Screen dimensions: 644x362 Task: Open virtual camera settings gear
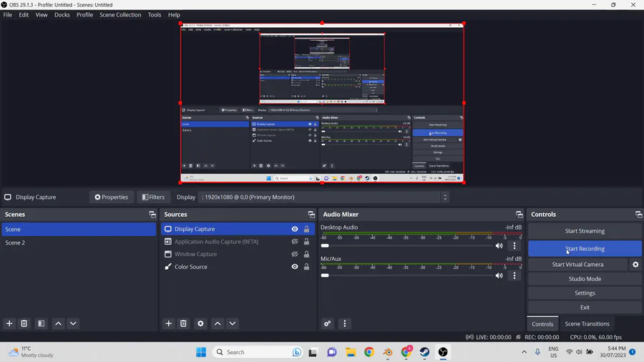tap(635, 264)
